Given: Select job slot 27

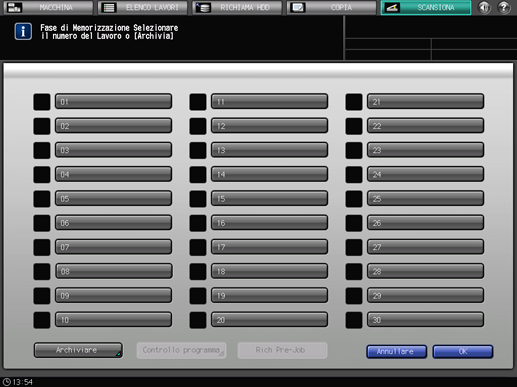Looking at the screenshot, I should pos(426,247).
